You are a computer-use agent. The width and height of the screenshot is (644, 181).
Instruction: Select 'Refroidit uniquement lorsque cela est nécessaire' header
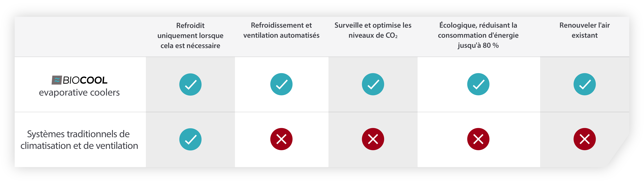click(x=190, y=35)
